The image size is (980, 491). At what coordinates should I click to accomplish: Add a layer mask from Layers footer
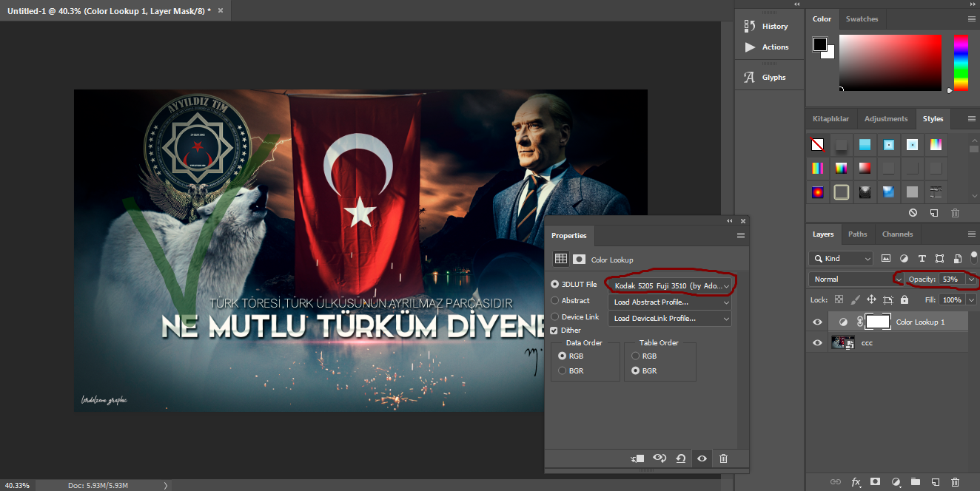[876, 481]
